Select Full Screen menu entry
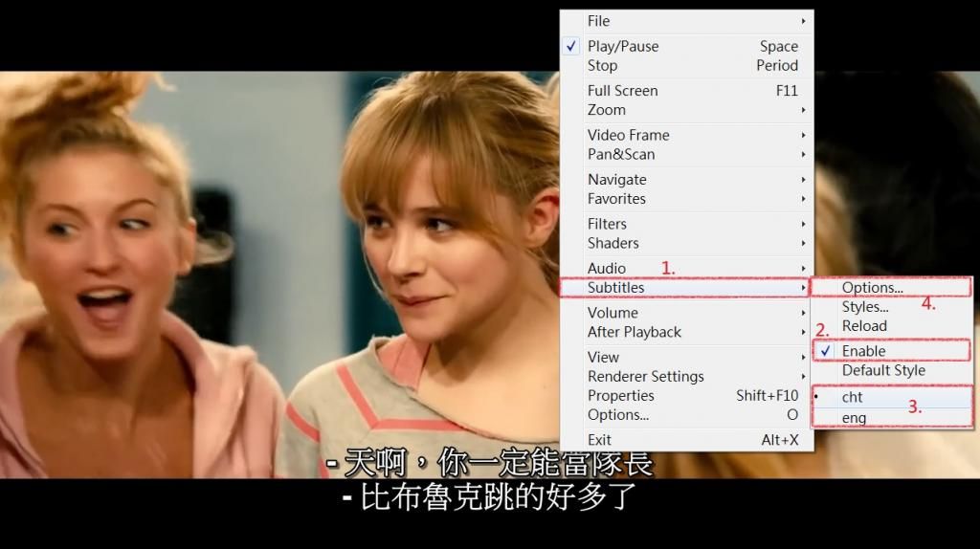Screen dimensions: 980x549 pos(686,91)
